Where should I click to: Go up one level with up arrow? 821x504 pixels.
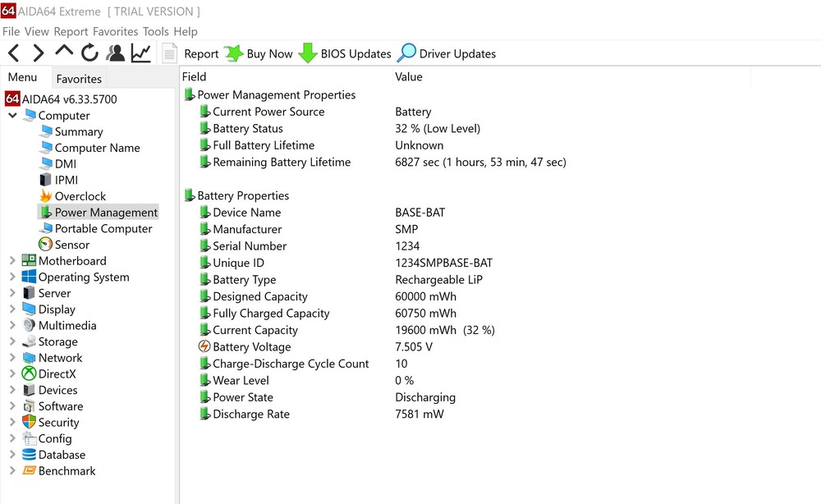64,53
